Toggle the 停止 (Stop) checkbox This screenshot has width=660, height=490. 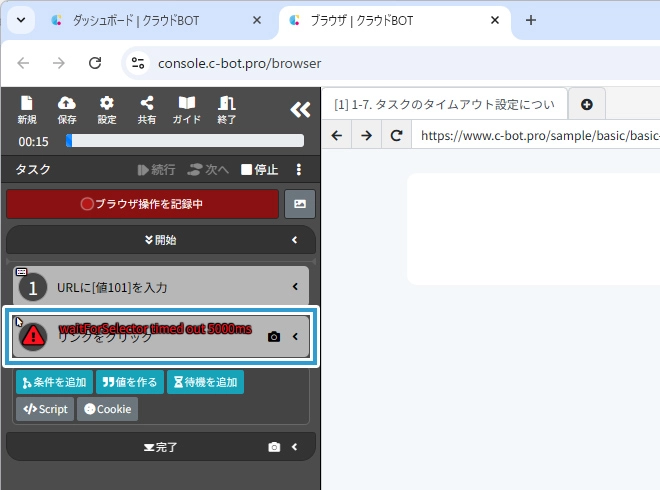(247, 170)
